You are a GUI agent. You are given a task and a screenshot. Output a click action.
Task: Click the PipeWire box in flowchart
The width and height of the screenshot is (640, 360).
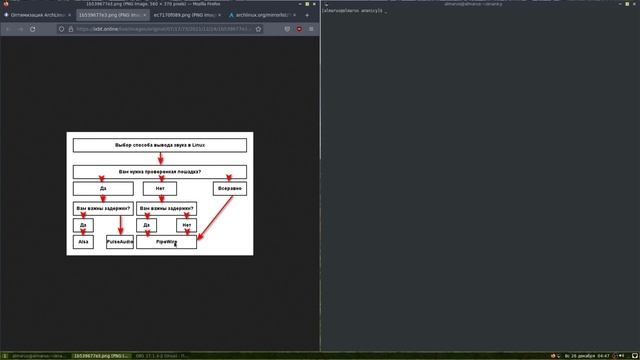pos(167,242)
